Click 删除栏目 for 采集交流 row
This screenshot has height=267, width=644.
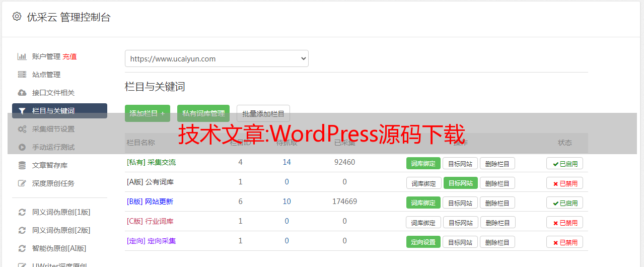click(497, 163)
